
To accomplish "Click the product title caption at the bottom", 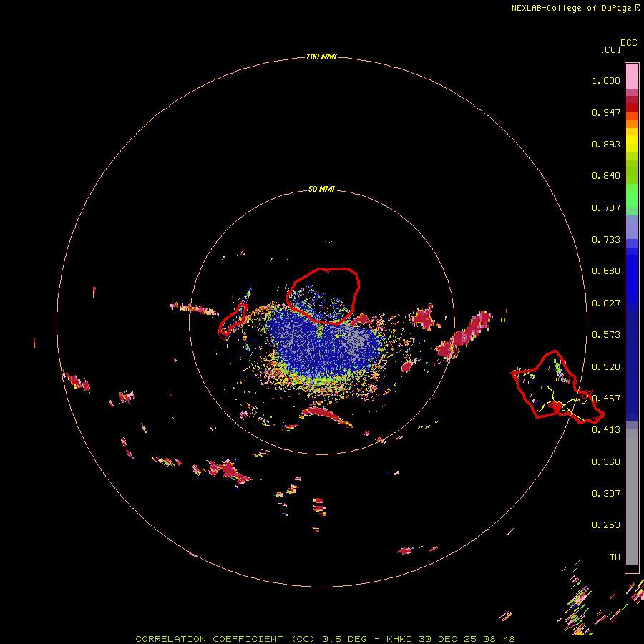I will pyautogui.click(x=325, y=639).
